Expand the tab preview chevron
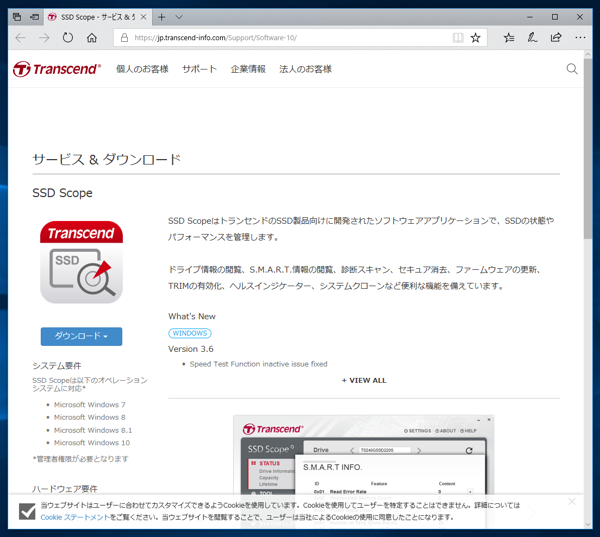This screenshot has height=537, width=600. point(179,17)
